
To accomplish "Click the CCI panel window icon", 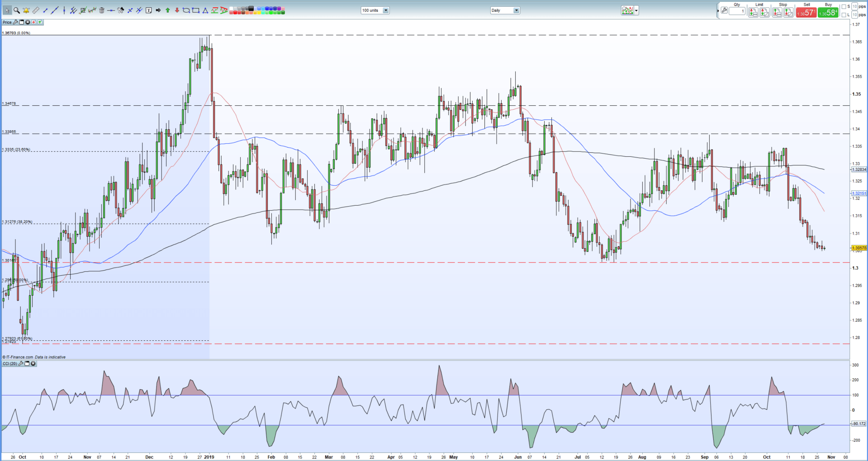I will (27, 363).
